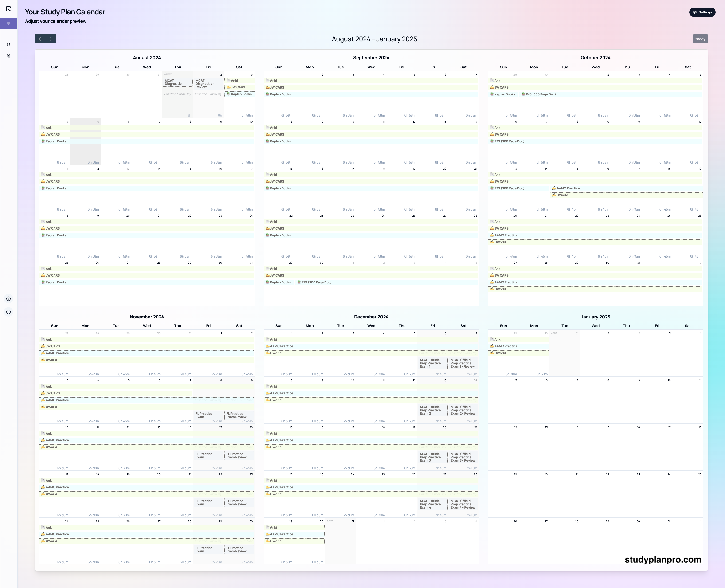Viewport: 725px width, 588px height.
Task: Click JW CARS bar in week of September 8
Action: 371,134
